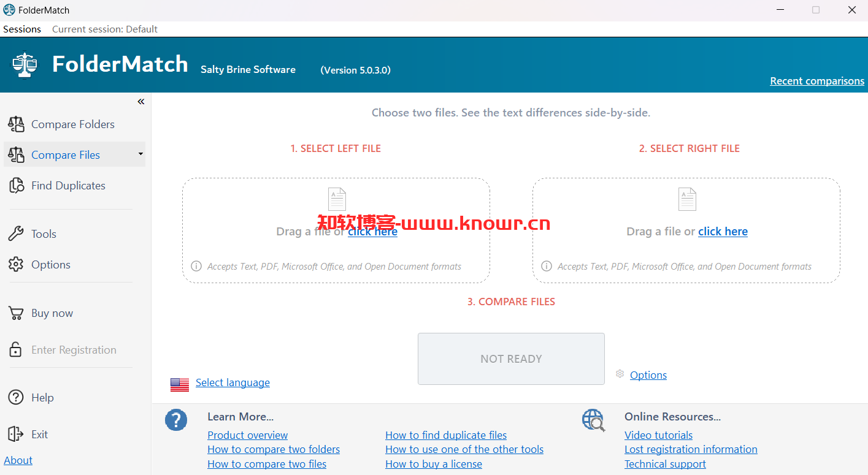
Task: Open the About link
Action: pos(18,460)
